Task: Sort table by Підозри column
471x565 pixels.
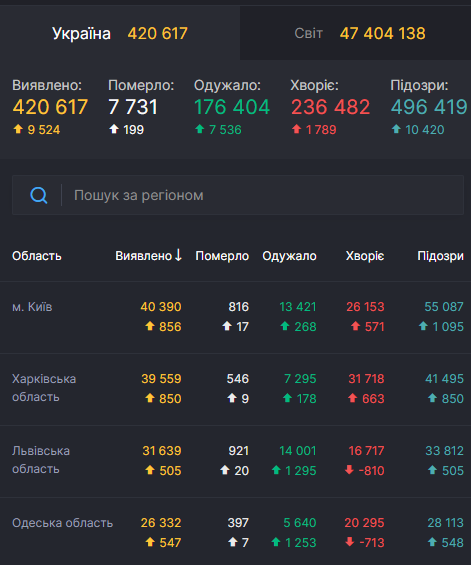Action: (440, 256)
